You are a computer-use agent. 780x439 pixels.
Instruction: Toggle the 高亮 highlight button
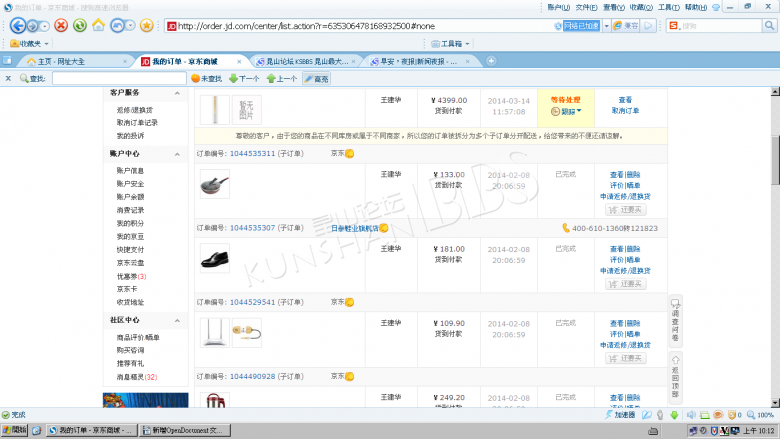(x=317, y=79)
